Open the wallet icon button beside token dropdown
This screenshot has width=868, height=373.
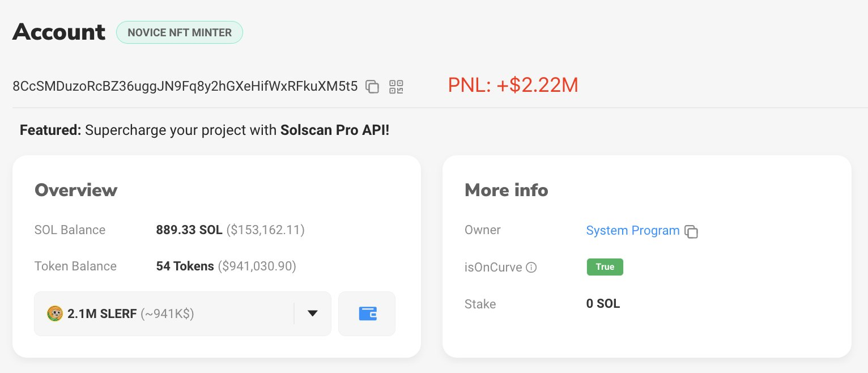(367, 313)
